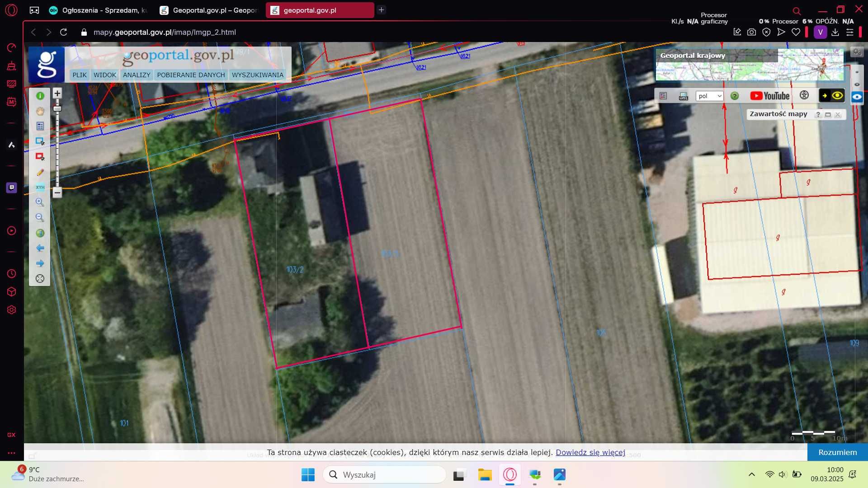Screen dimensions: 868x488
Task: Open the green help question mark
Action: click(735, 96)
